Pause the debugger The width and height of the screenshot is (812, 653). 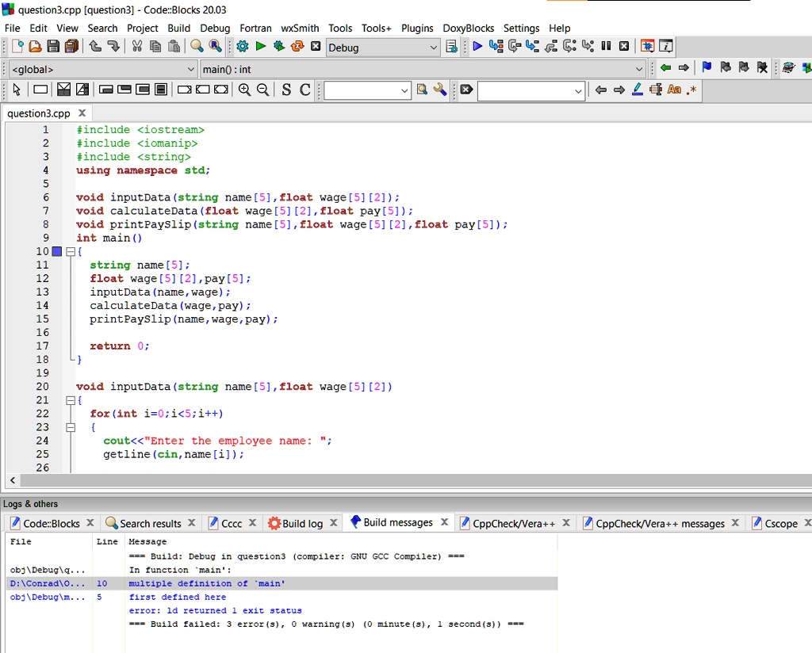pos(606,46)
